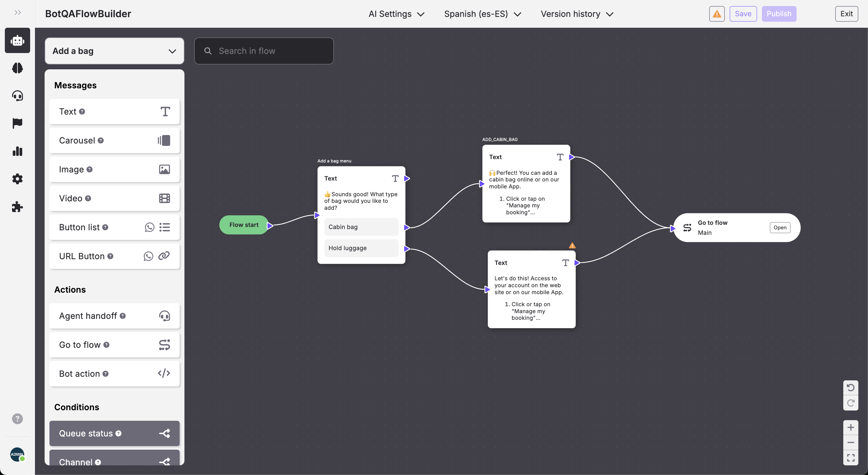Click Open on Go to flow node

click(780, 227)
